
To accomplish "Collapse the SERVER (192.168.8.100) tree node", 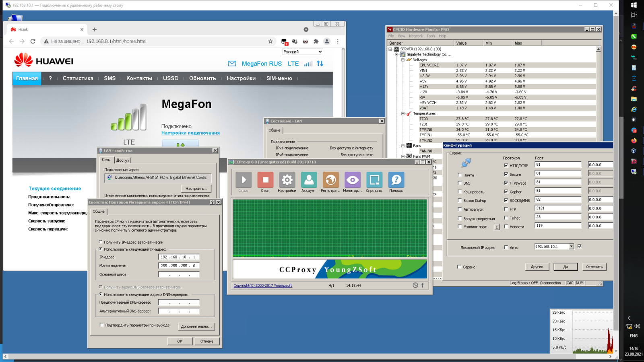I will click(390, 49).
